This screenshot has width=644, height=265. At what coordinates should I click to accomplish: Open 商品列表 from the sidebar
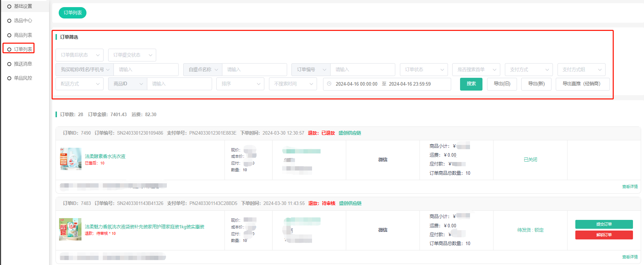pos(23,35)
